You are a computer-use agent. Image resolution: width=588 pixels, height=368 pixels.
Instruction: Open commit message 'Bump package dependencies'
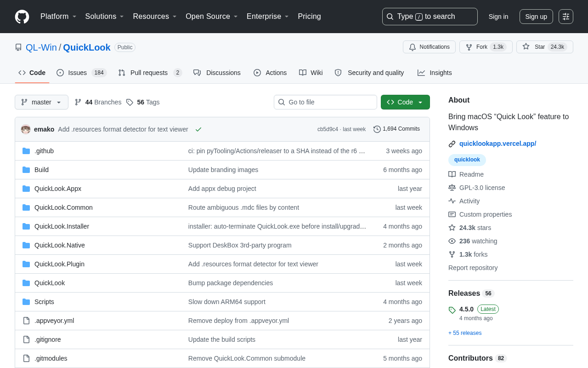click(x=231, y=283)
